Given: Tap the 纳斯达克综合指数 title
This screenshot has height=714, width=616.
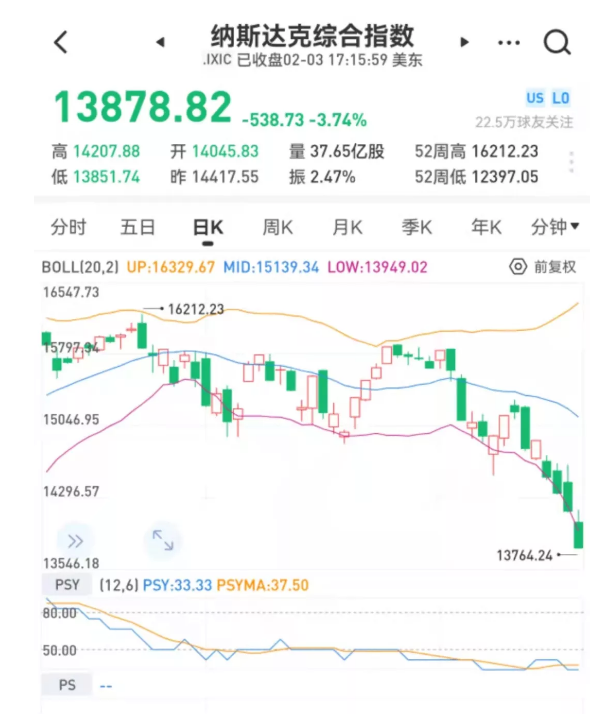Looking at the screenshot, I should pos(312,36).
